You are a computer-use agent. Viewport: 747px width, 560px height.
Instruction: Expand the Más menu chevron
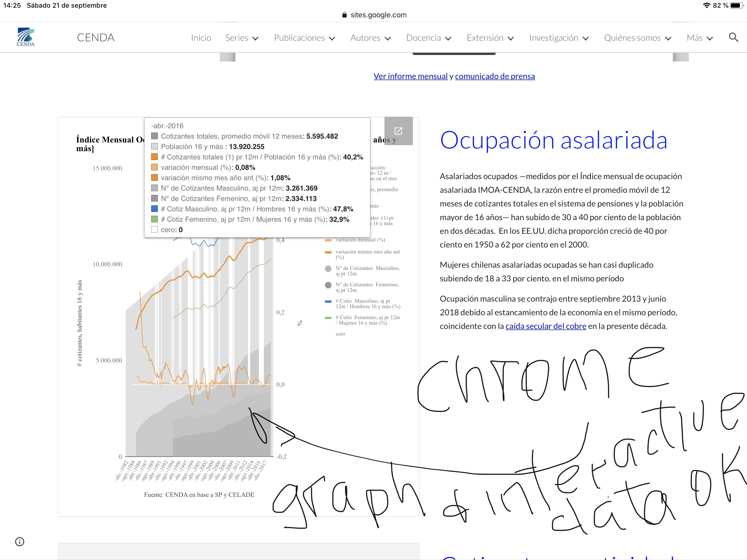(x=710, y=38)
